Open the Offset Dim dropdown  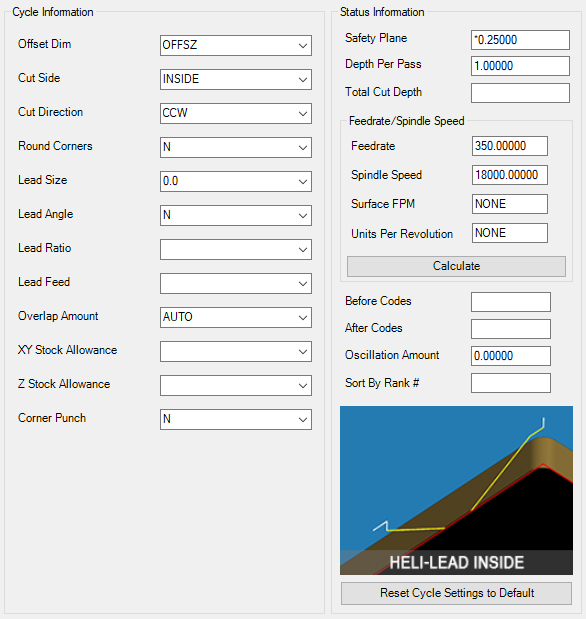pyautogui.click(x=236, y=45)
